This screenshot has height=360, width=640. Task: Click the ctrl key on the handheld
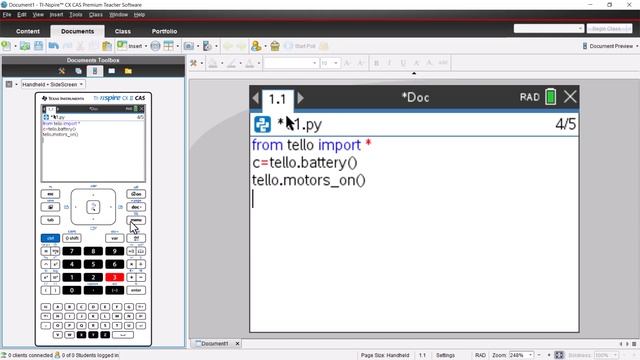pos(50,238)
